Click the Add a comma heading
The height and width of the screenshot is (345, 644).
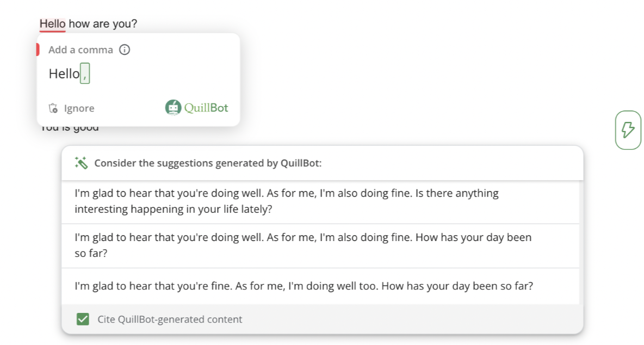click(81, 50)
